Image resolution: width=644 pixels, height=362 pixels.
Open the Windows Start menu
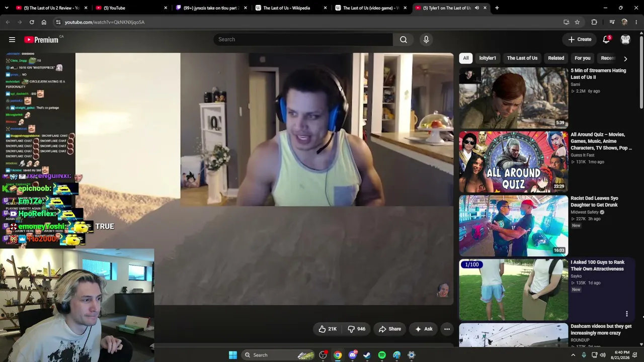(232, 355)
